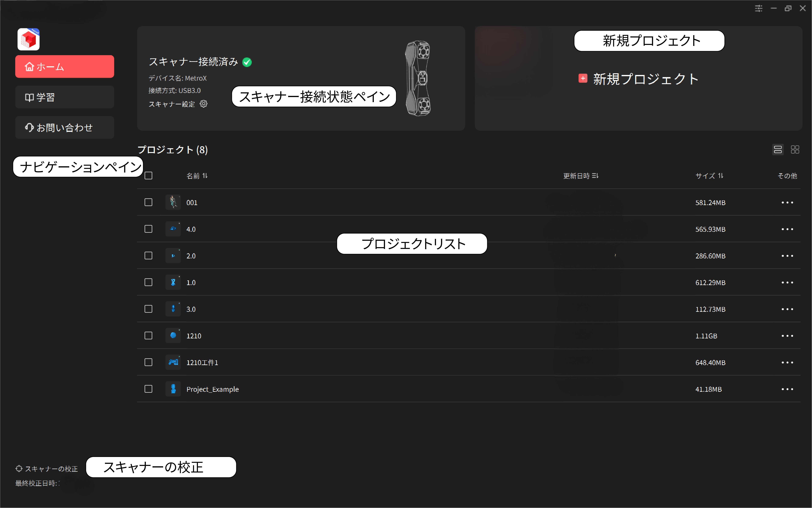Select the checkbox for project 1210工件1
Screen dimensions: 812x508
[148, 362]
